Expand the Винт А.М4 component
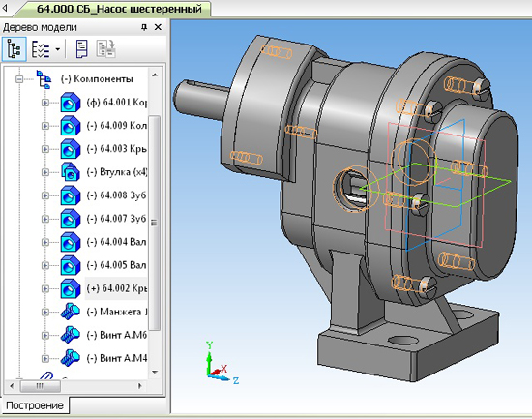This screenshot has width=532, height=419. (x=45, y=359)
